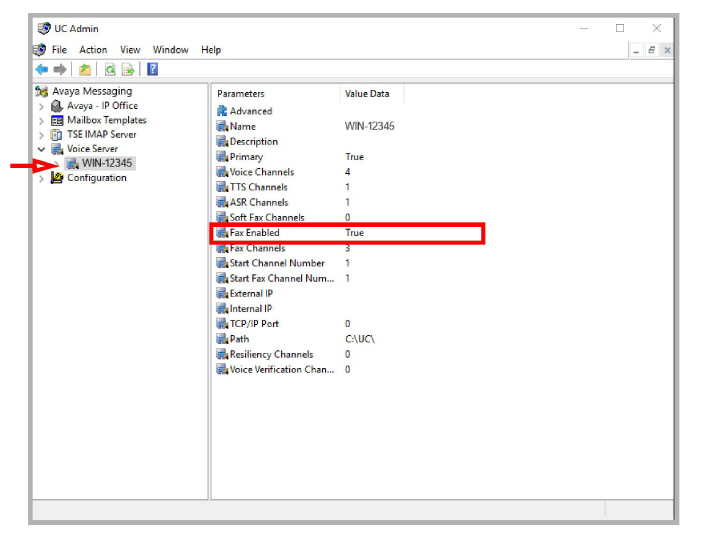Click the Value Data column header

(x=367, y=93)
